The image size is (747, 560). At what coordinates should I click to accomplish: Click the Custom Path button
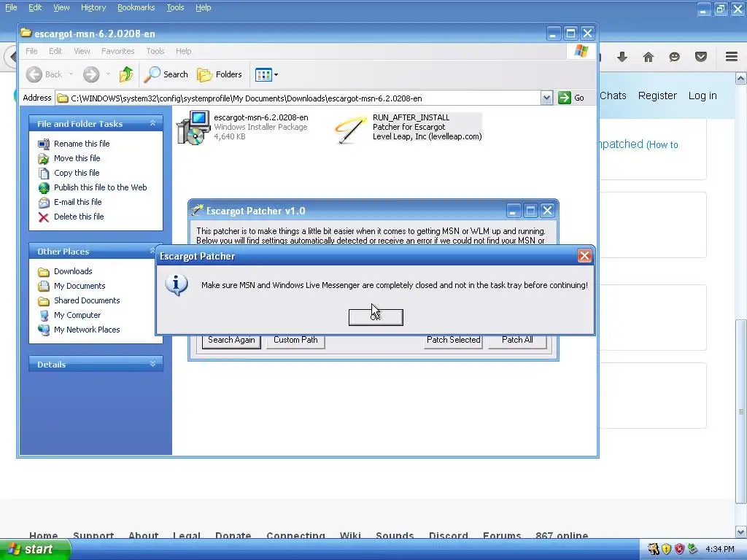(x=295, y=340)
